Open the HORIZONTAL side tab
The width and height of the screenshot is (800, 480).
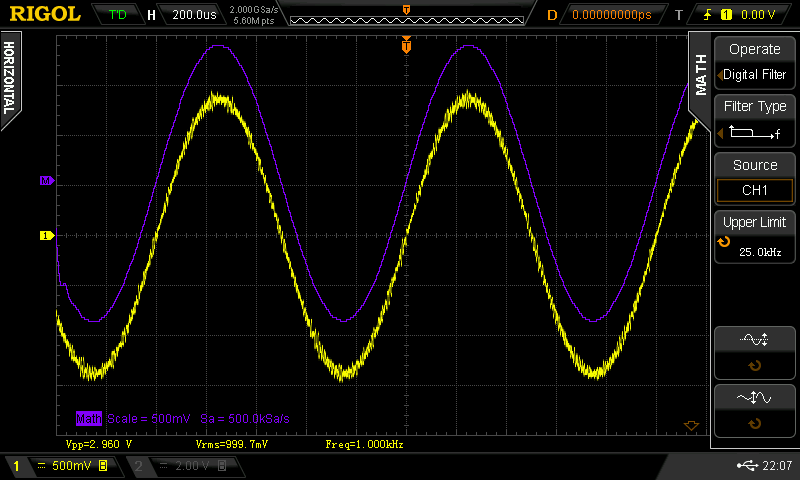[x=10, y=78]
